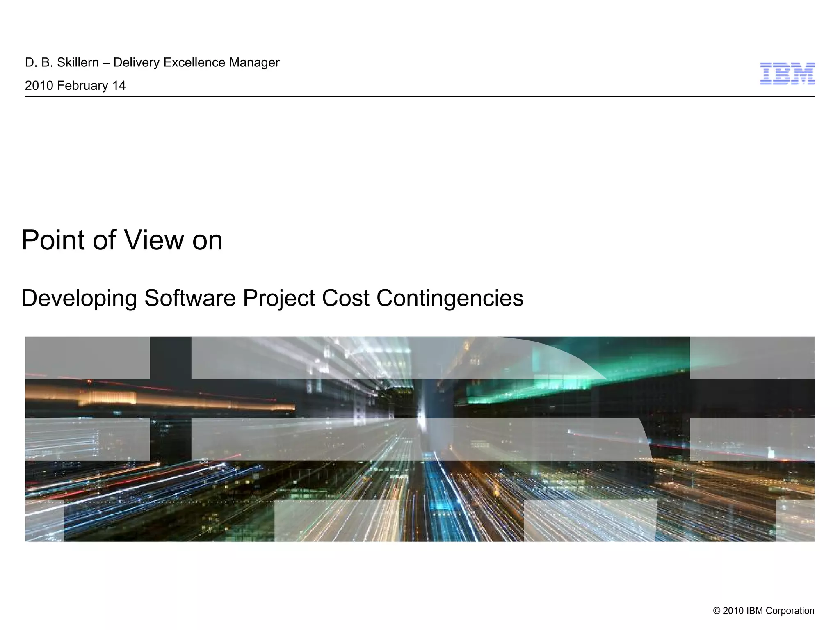This screenshot has height=630, width=840.
Task: Click the top-left gray translucent block in the banner
Action: 87,357
